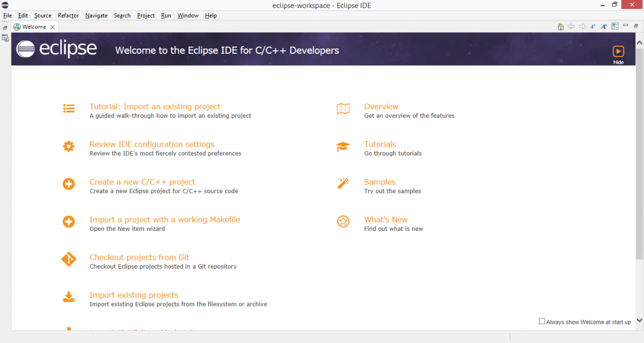Screen dimensions: 644x343
Task: Navigate forward with the forward arrow icon
Action: tap(582, 26)
